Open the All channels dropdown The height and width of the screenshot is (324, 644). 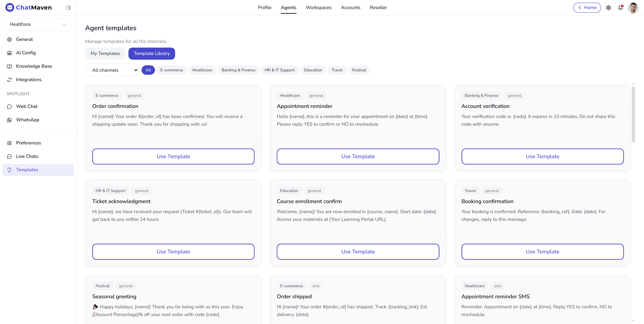(112, 70)
